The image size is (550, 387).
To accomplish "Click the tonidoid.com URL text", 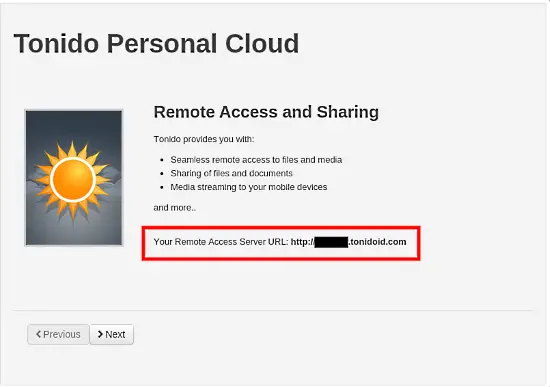I will (x=377, y=242).
